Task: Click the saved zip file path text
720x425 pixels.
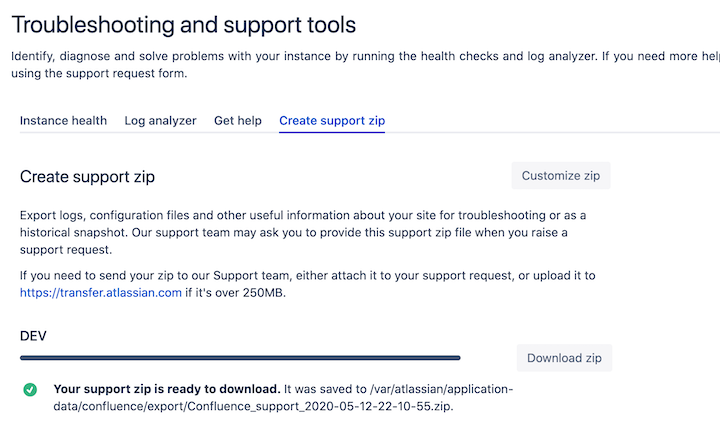Action: pyautogui.click(x=283, y=398)
